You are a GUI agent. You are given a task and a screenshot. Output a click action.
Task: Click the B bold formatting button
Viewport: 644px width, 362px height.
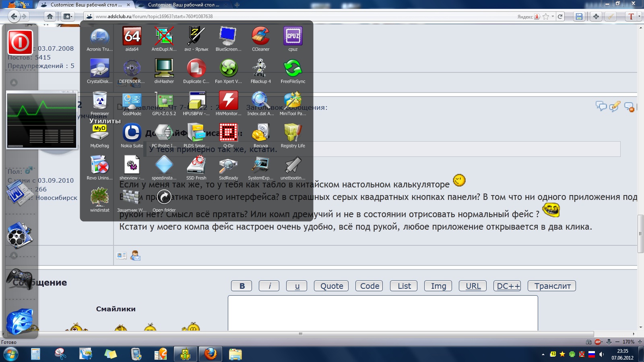tap(242, 286)
